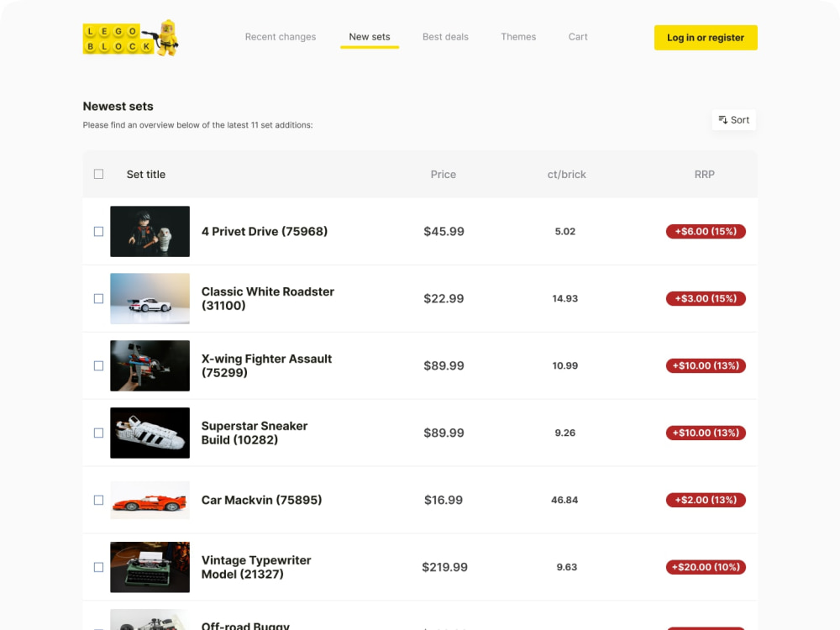This screenshot has width=840, height=630.
Task: Open the Cart tab
Action: 578,37
